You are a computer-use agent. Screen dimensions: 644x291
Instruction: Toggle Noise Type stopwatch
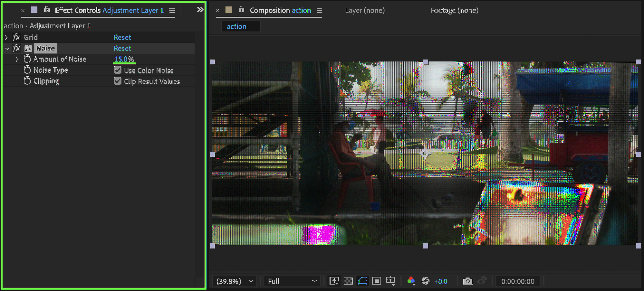(27, 70)
